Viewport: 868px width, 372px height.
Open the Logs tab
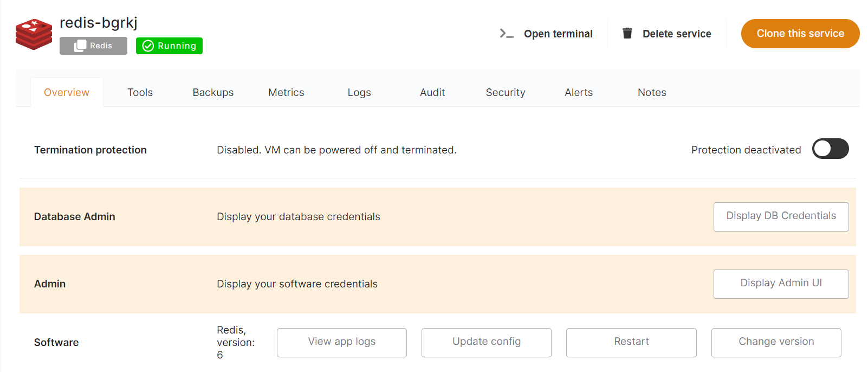pos(359,92)
